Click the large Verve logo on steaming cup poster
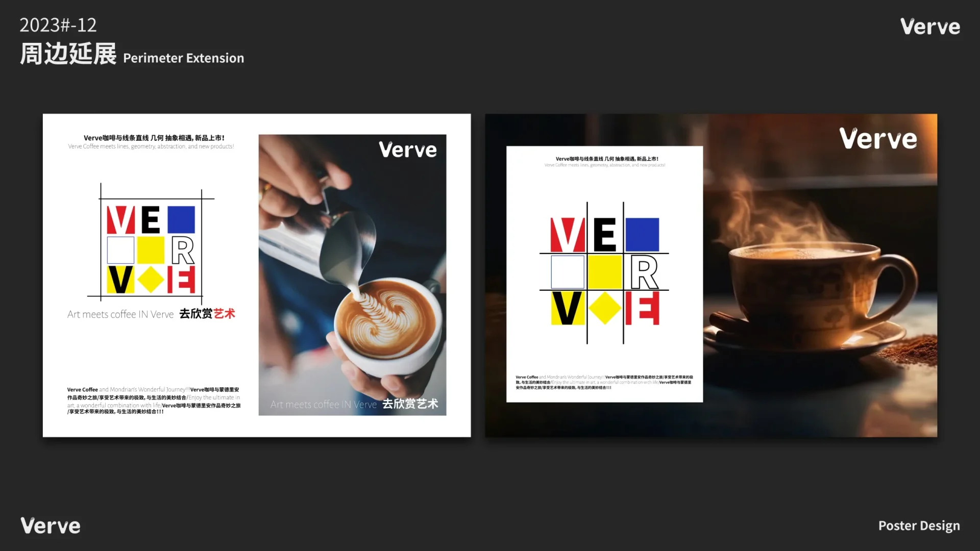 pyautogui.click(x=878, y=139)
